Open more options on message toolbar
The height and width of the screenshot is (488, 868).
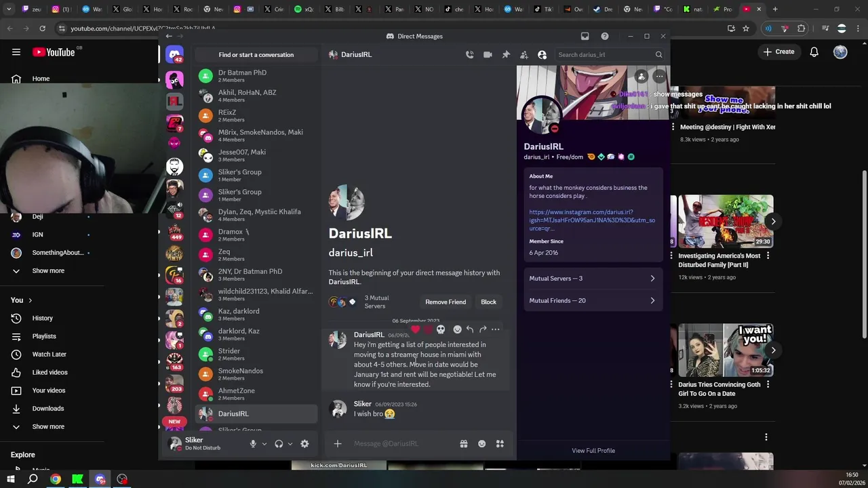[x=496, y=329]
